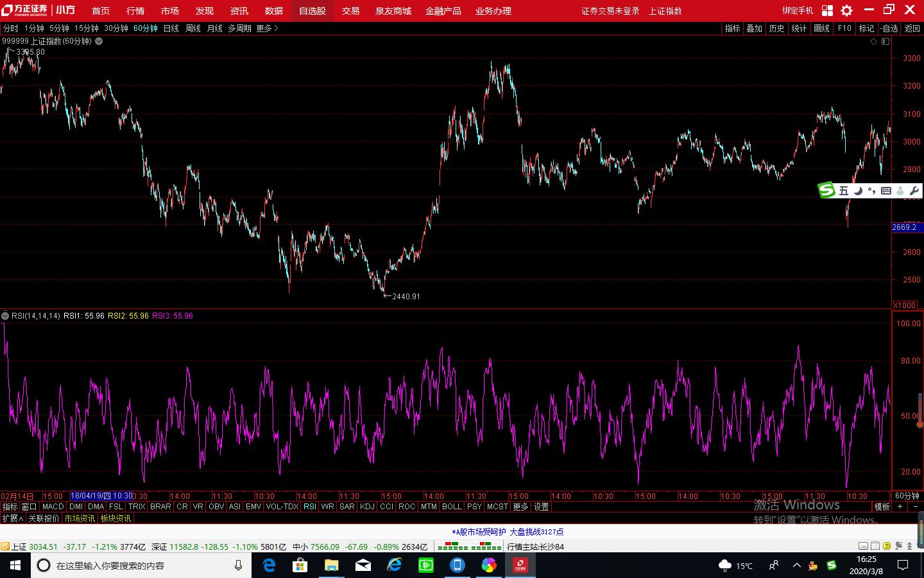This screenshot has width=924, height=578.
Task: Select the BOLL indicator
Action: (x=452, y=507)
